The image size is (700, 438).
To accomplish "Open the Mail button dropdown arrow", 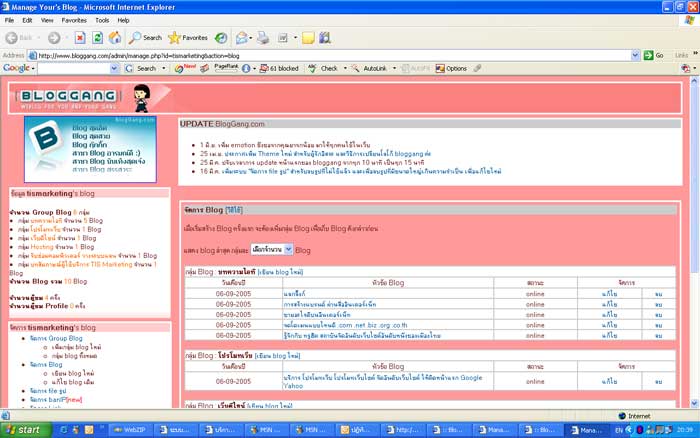I will click(250, 38).
